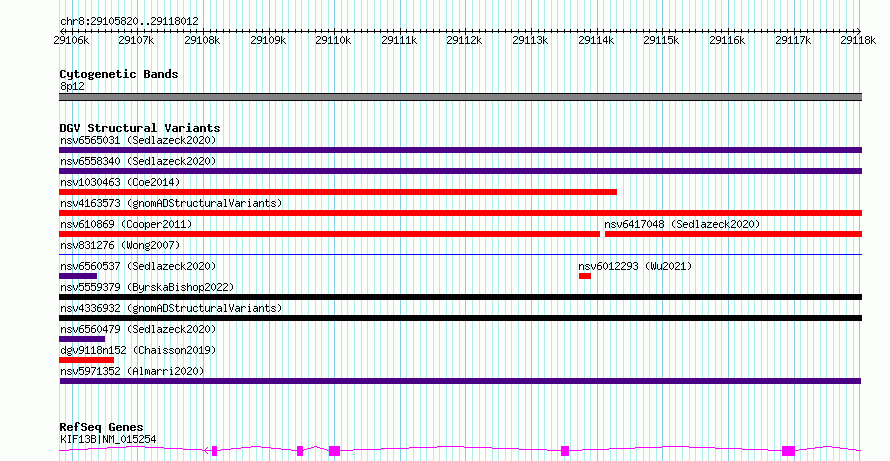Image resolution: width=890 pixels, height=461 pixels.
Task: Select the nsv6558340 purple variant bar
Action: [460, 171]
